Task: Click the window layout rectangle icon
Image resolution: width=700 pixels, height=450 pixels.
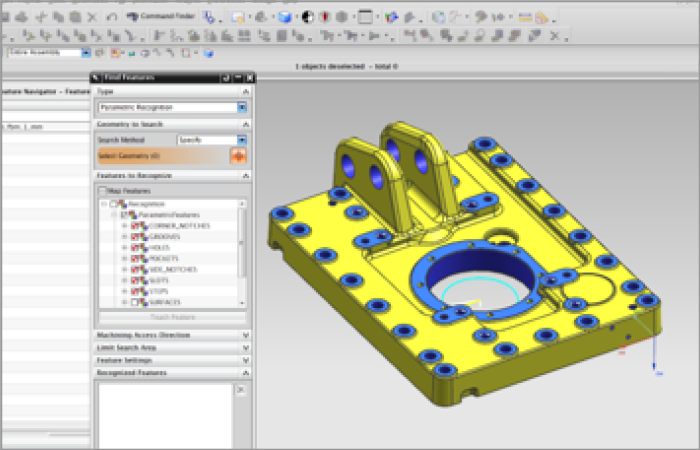Action: click(365, 17)
